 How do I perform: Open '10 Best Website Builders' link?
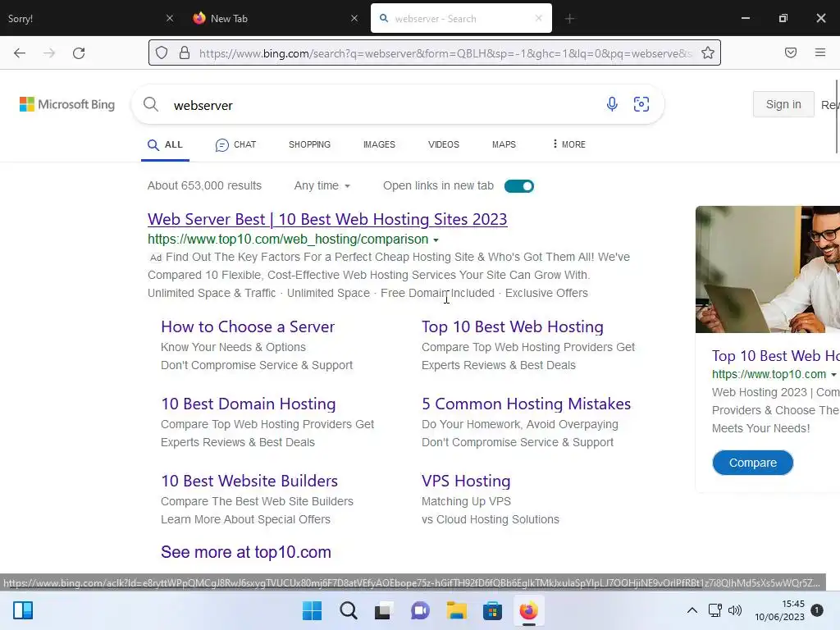click(x=249, y=481)
